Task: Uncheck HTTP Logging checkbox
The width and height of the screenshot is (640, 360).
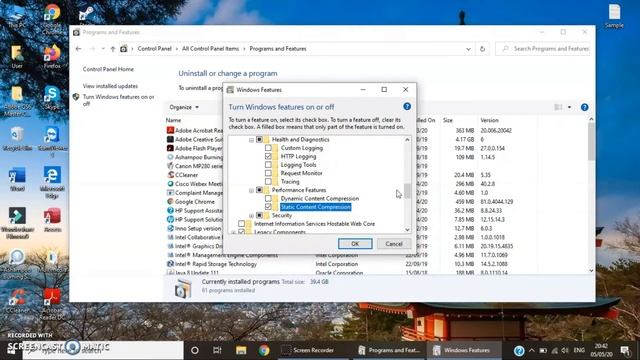Action: coord(268,156)
